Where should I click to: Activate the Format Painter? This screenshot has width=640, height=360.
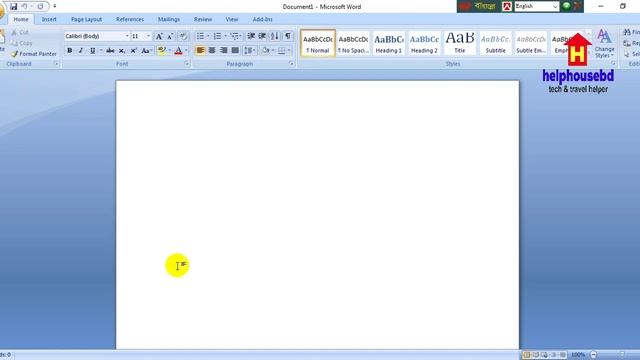(x=34, y=54)
